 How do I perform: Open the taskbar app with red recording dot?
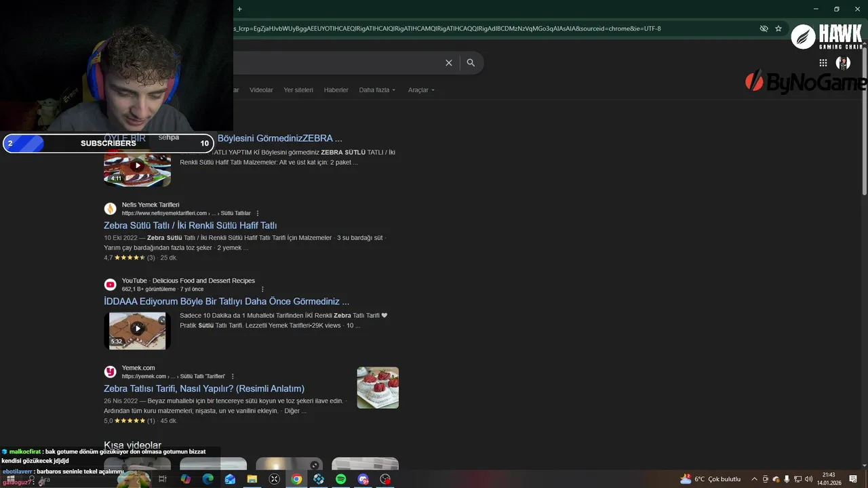pyautogui.click(x=385, y=479)
